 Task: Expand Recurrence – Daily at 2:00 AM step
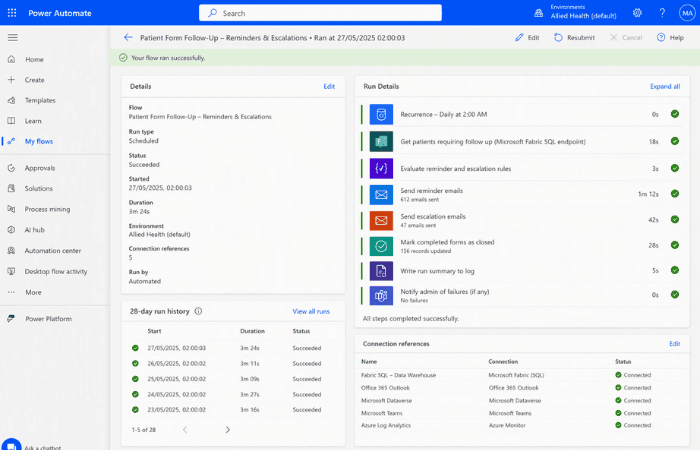[521, 114]
